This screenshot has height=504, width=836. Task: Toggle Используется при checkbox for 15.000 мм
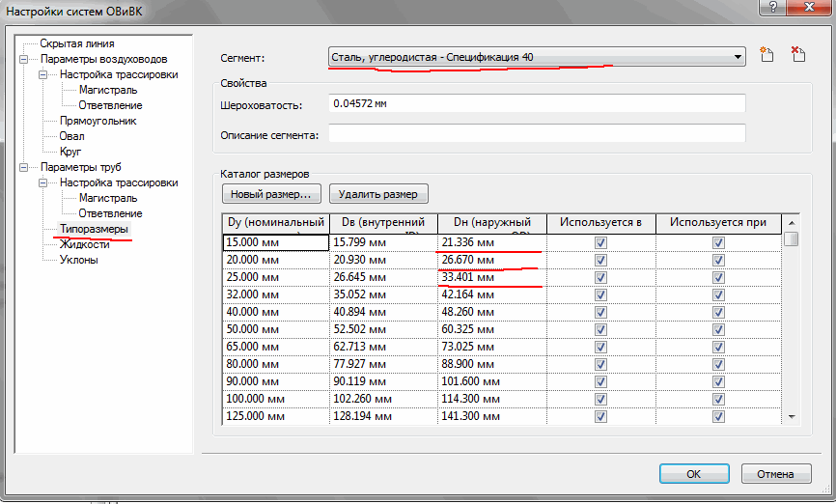pos(718,242)
